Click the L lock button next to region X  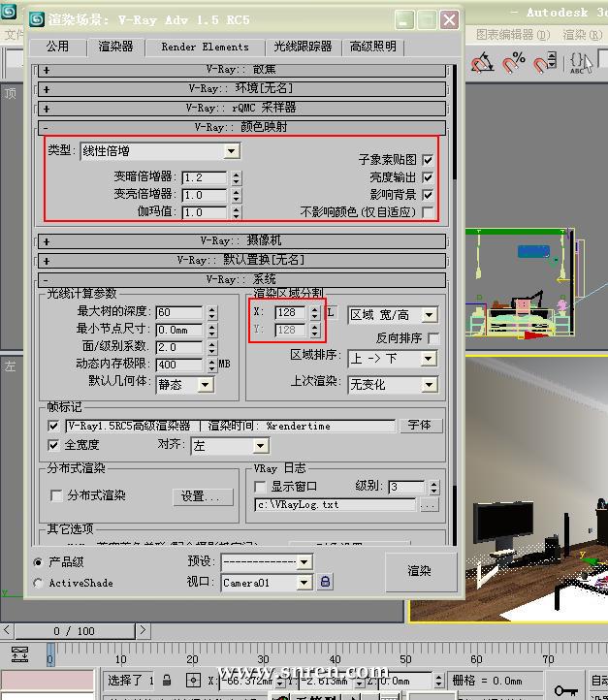point(331,312)
